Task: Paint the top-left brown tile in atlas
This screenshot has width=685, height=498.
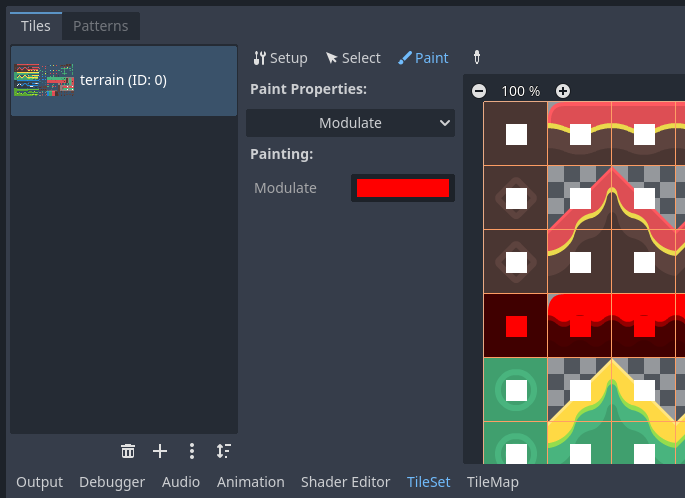Action: [516, 134]
